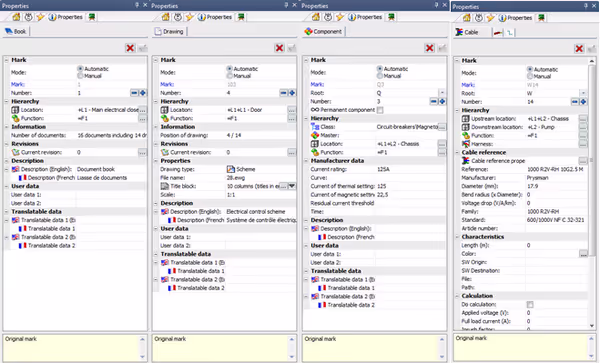Click the clock history icon in Drawing properties panel

(x=178, y=17)
